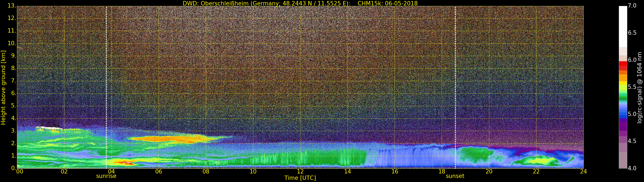Click height-axis tick label '9.'
The image size is (644, 182).
14,56
